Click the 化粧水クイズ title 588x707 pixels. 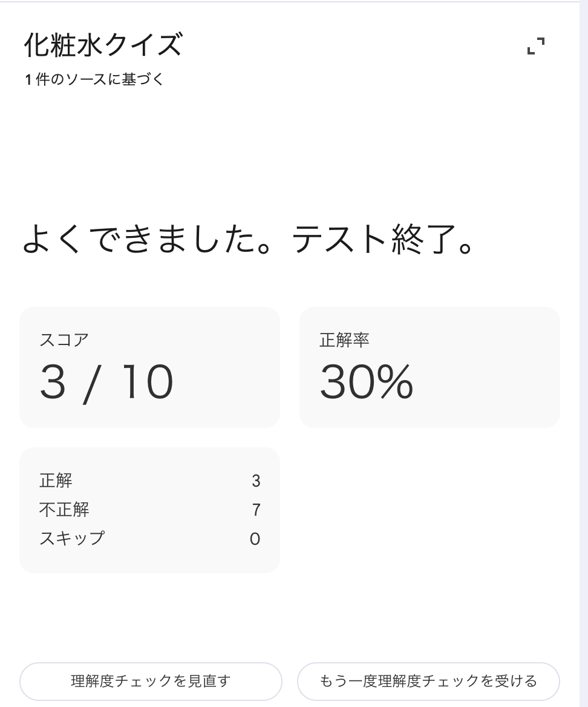pyautogui.click(x=103, y=45)
